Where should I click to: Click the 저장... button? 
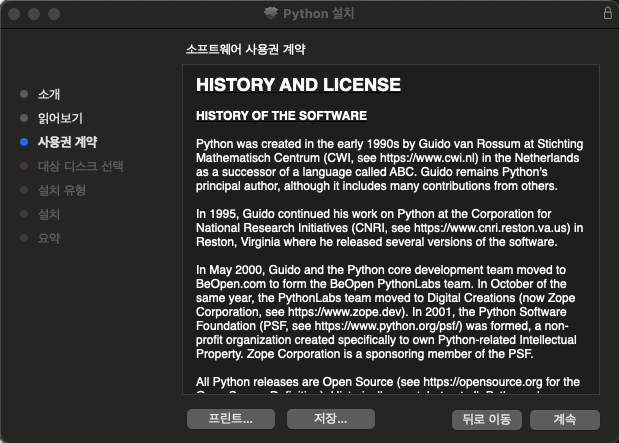click(x=330, y=419)
